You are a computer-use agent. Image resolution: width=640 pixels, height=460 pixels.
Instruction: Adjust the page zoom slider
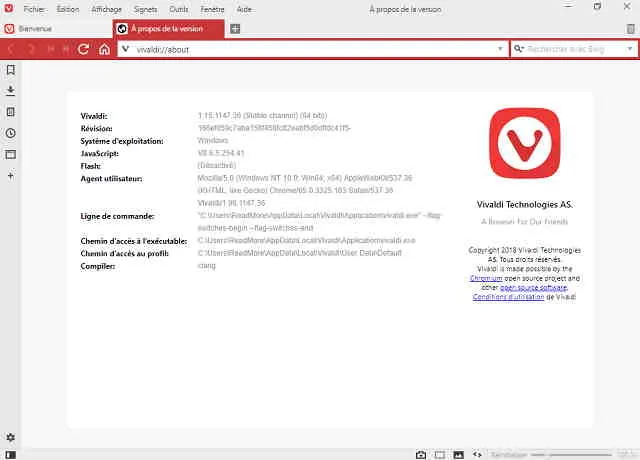[571, 454]
